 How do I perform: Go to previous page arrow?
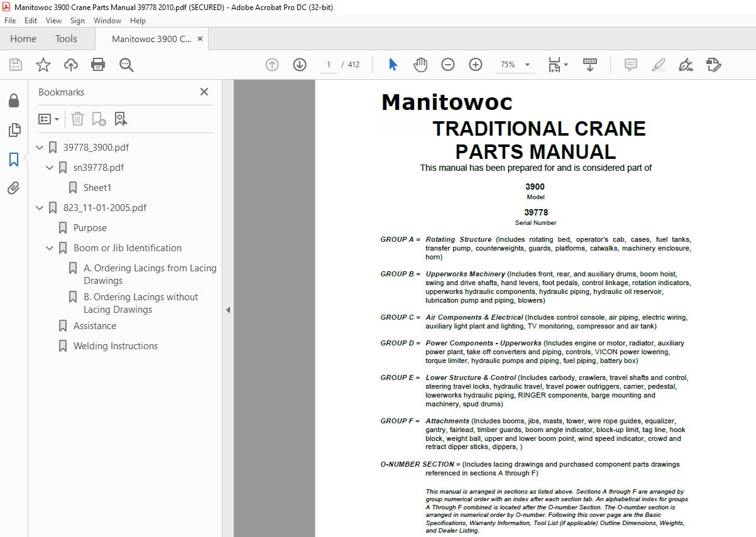tap(272, 65)
